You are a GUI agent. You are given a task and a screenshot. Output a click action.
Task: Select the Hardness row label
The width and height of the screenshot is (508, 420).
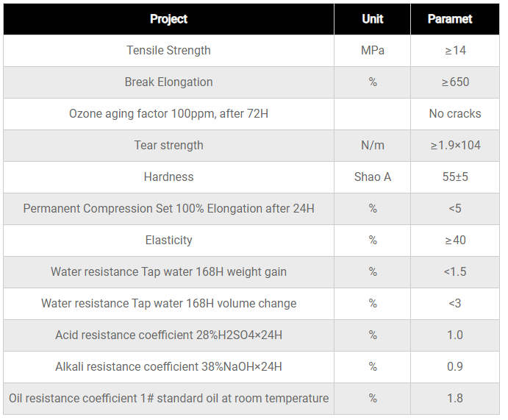click(168, 177)
